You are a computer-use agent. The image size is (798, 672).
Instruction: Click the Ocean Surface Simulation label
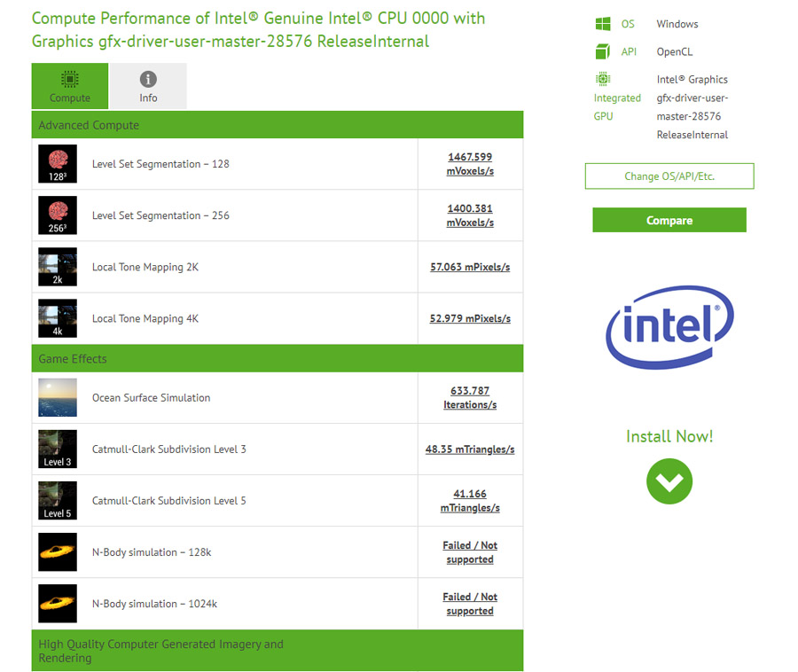coord(151,397)
